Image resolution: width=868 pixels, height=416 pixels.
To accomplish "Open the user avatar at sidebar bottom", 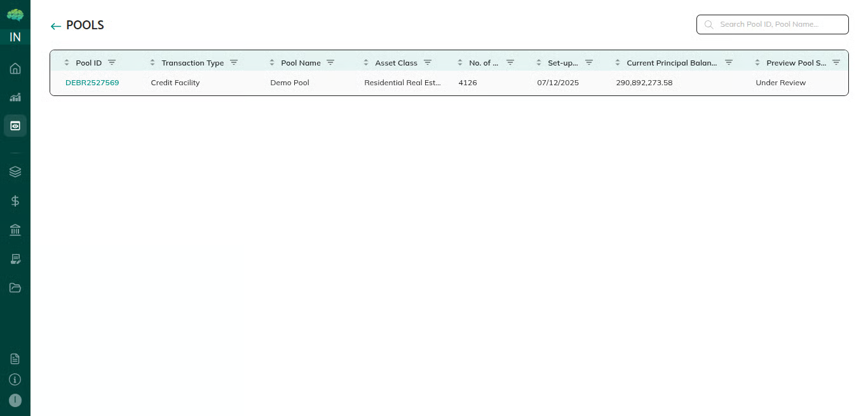I will [x=15, y=400].
